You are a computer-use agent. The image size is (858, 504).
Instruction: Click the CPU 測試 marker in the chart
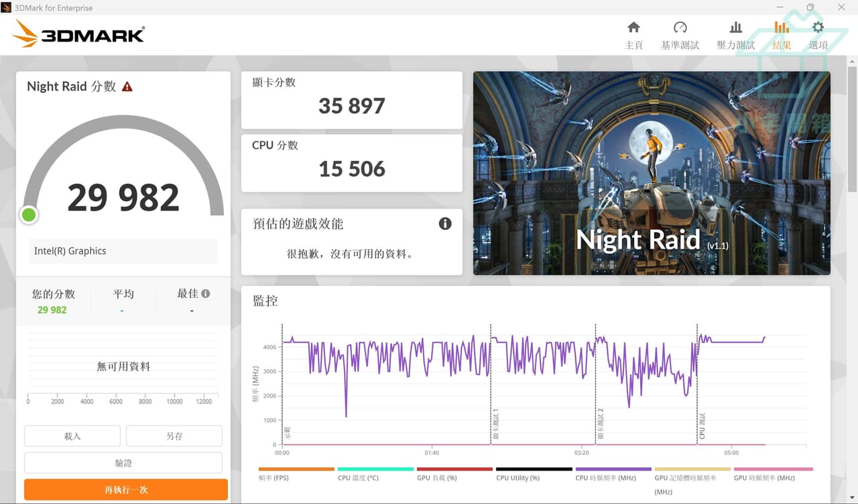(x=702, y=426)
